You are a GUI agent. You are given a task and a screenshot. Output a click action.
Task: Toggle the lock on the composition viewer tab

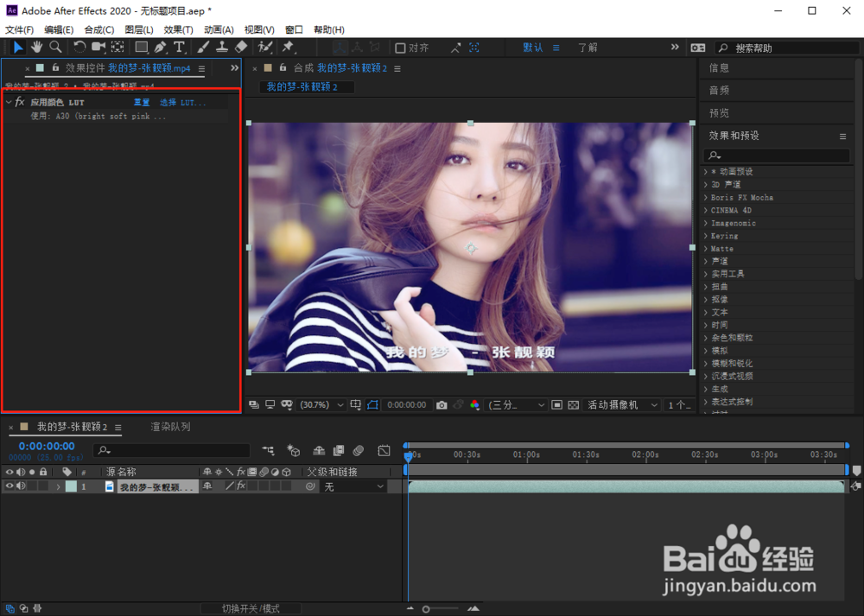pyautogui.click(x=283, y=67)
